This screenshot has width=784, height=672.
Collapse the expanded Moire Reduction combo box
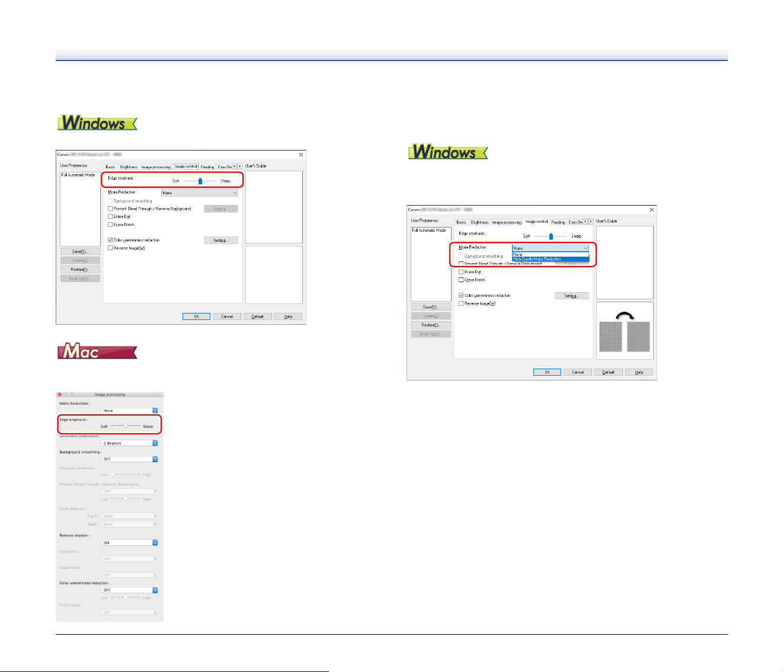coord(551,248)
